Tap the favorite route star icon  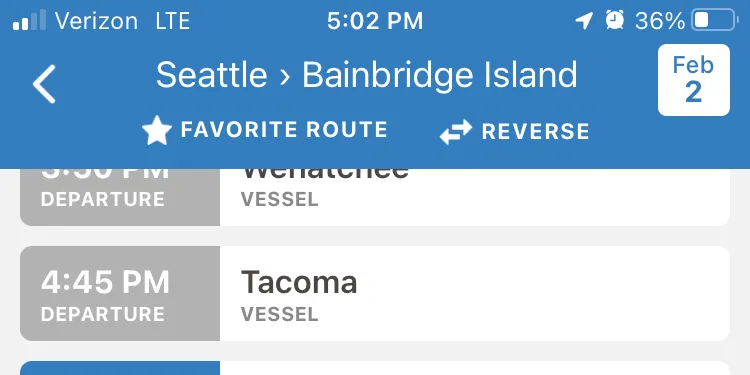point(157,130)
